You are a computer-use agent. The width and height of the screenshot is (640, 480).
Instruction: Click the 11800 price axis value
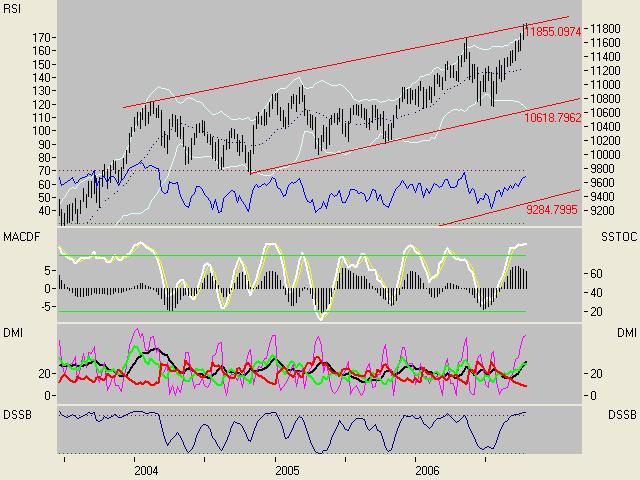pyautogui.click(x=605, y=29)
